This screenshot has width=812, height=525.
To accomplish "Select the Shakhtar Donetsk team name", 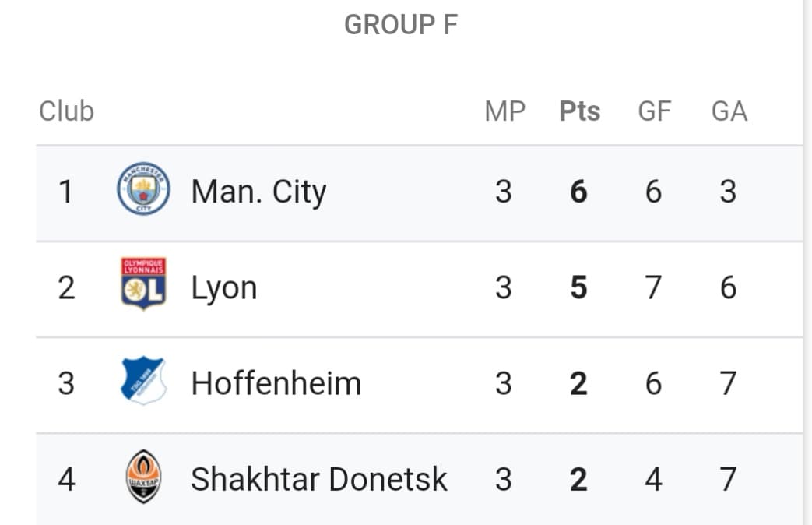I will (x=319, y=479).
